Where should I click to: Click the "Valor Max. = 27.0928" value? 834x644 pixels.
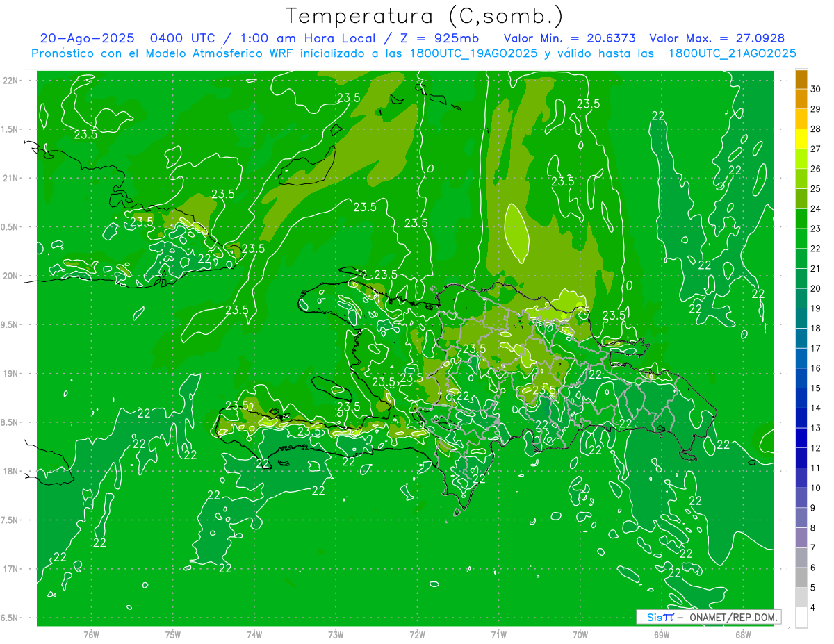coord(717,39)
